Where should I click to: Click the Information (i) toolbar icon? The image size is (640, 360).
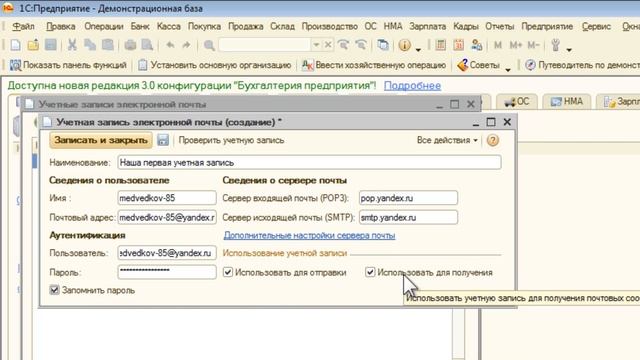tap(404, 45)
